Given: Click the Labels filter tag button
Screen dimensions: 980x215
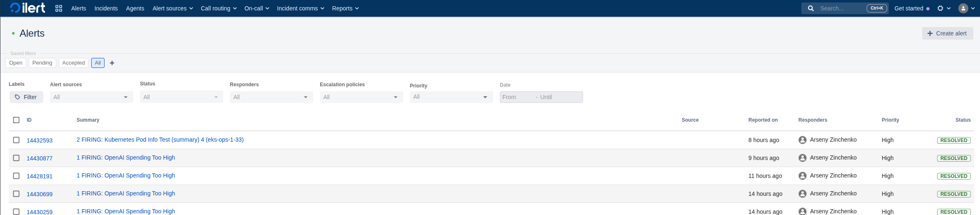Looking at the screenshot, I should (x=26, y=97).
